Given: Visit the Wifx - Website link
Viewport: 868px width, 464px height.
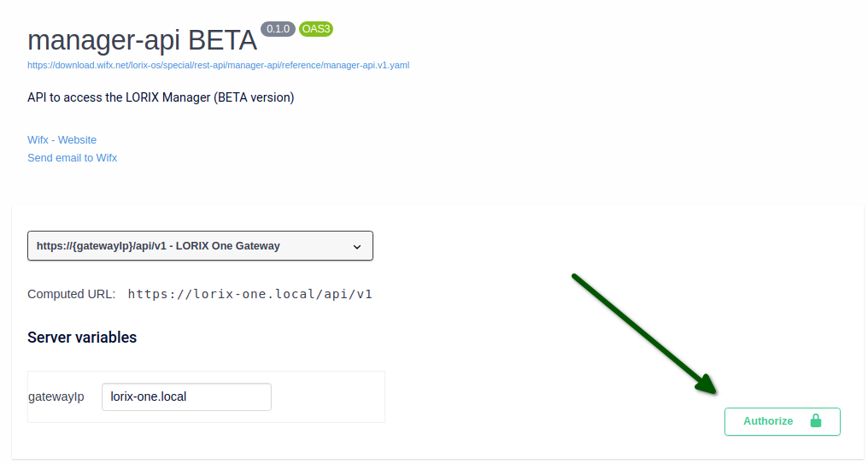Looking at the screenshot, I should (x=62, y=140).
